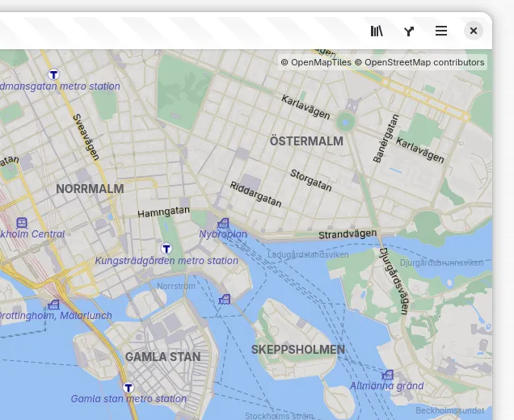This screenshot has width=514, height=420.
Task: Click the Gamla stan metro station icon
Action: coord(128,388)
